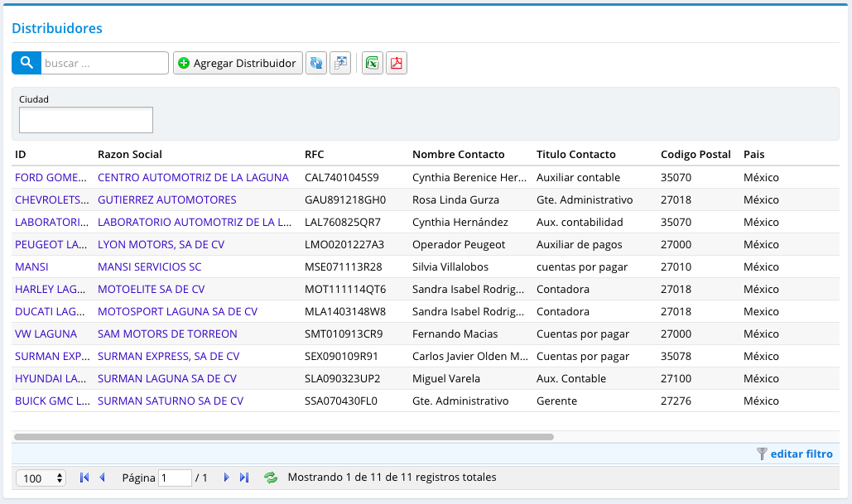Open the HARLEY LAG... ID link
The width and height of the screenshot is (852, 504).
[x=50, y=289]
